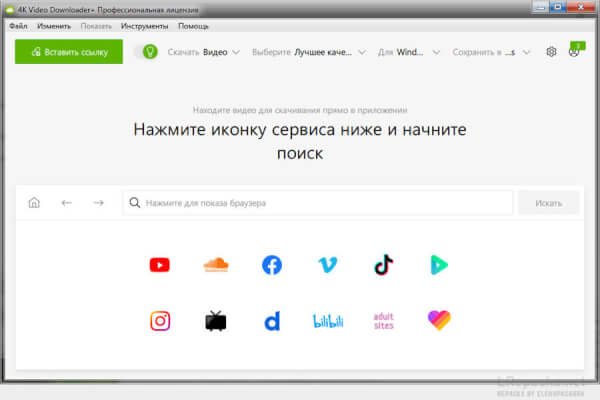Screen dimensions: 600x400
Task: Expand the Сохранить в dropdown
Action: [491, 52]
